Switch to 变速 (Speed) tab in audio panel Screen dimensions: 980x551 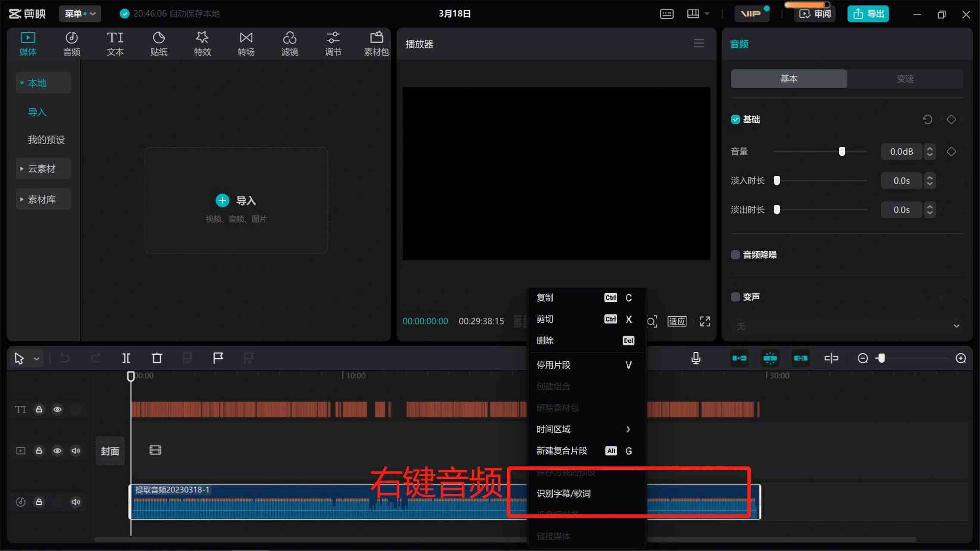click(905, 79)
